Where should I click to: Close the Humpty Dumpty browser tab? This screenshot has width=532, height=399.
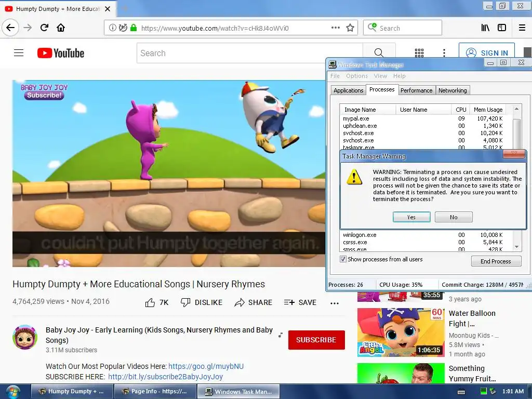click(x=108, y=9)
